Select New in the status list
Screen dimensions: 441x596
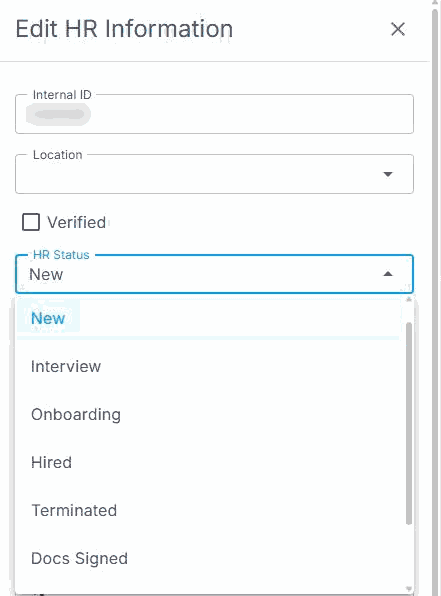click(x=208, y=319)
